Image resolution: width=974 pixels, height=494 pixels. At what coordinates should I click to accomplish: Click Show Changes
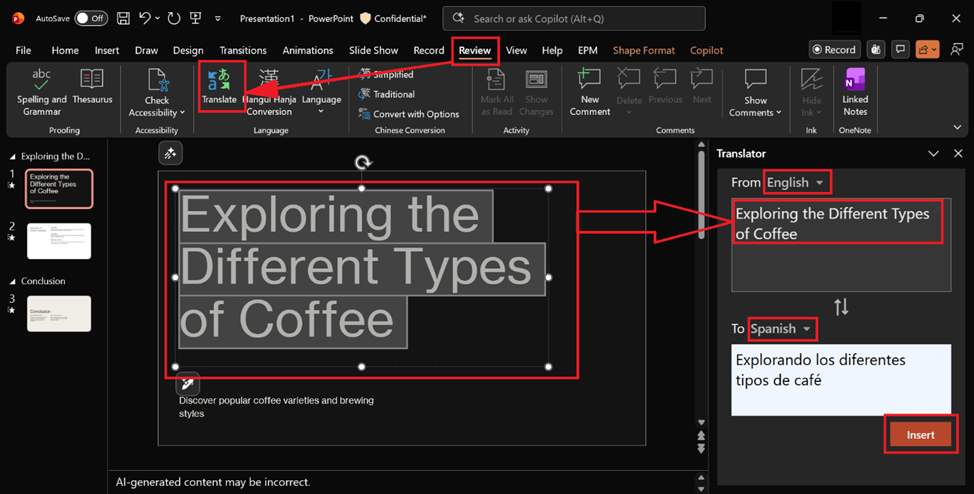click(536, 93)
